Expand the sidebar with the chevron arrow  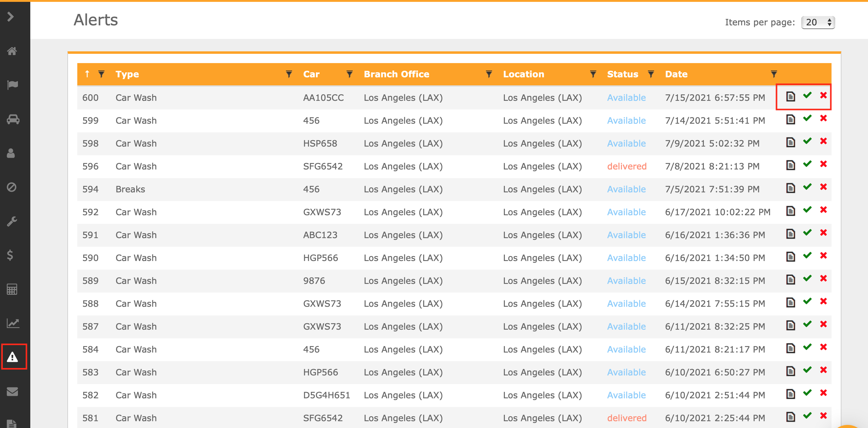pyautogui.click(x=11, y=16)
